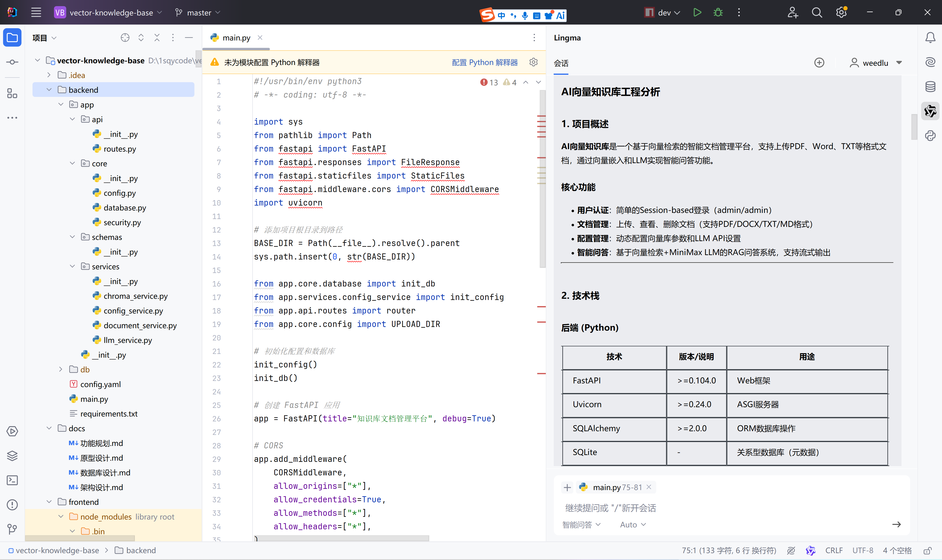Open the Commit tool window
942x560 pixels.
click(12, 62)
